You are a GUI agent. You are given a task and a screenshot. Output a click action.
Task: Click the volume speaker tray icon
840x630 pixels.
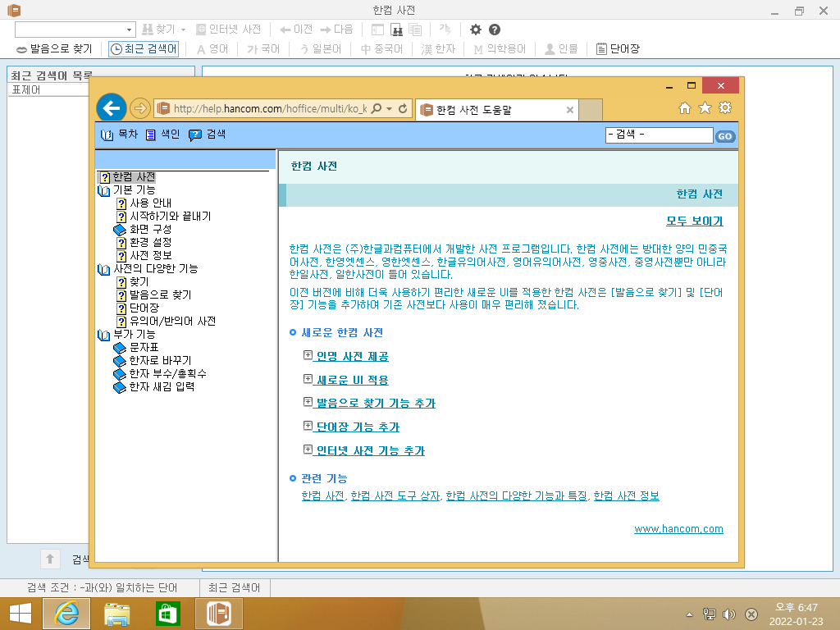click(x=729, y=614)
